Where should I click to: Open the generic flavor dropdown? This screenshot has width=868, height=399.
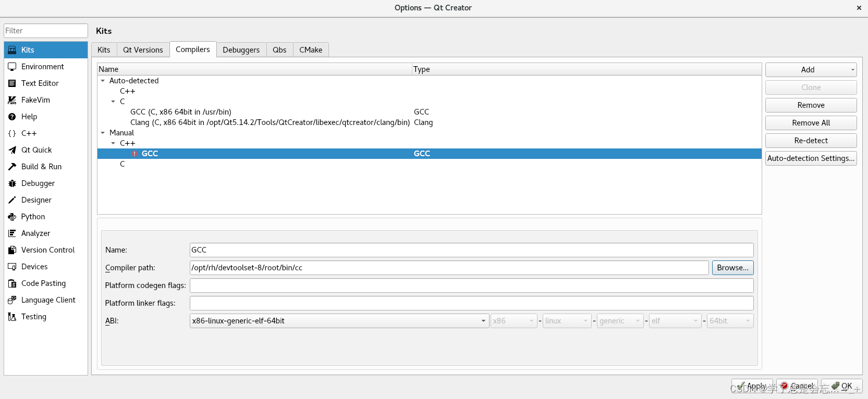pos(620,321)
